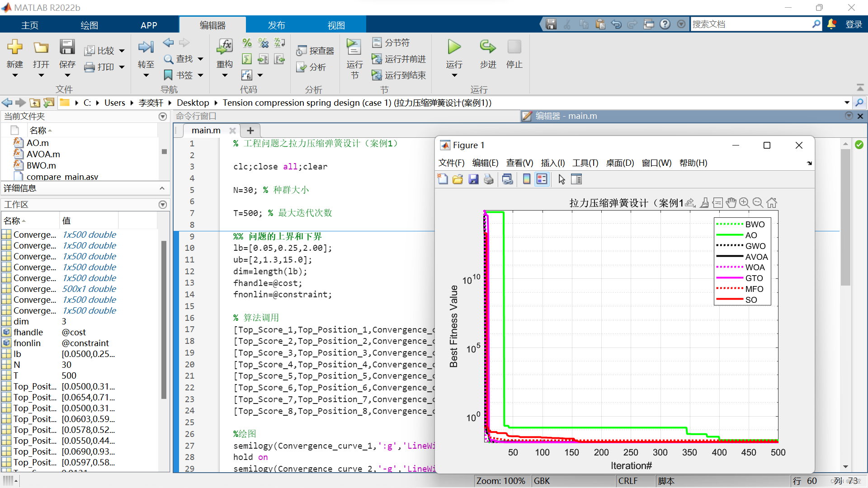Screen dimensions: 868x488
Task: Toggle the brush data tool on axes
Action: point(704,203)
